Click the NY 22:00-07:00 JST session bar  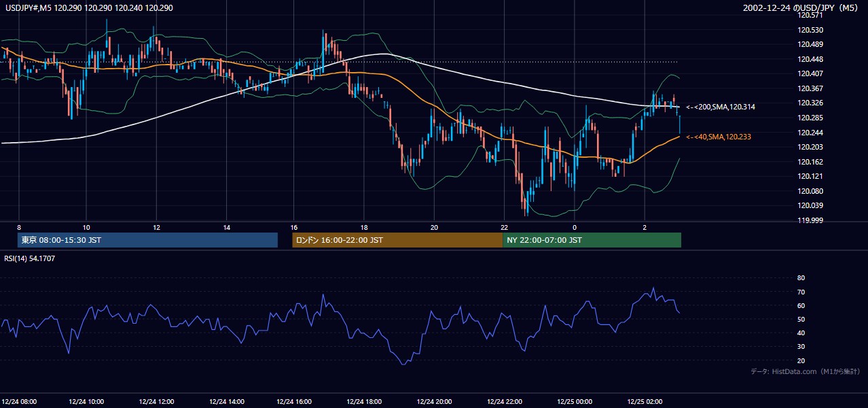592,240
